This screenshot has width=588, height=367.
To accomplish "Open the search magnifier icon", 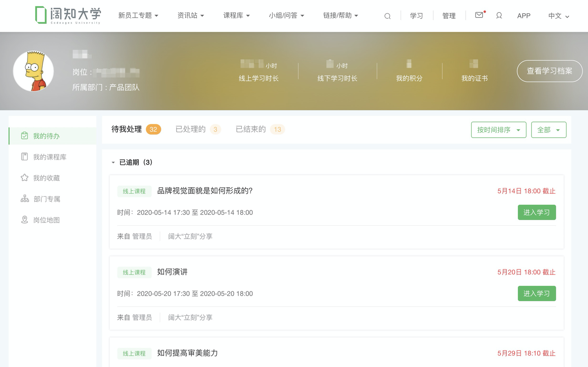I will (x=387, y=16).
